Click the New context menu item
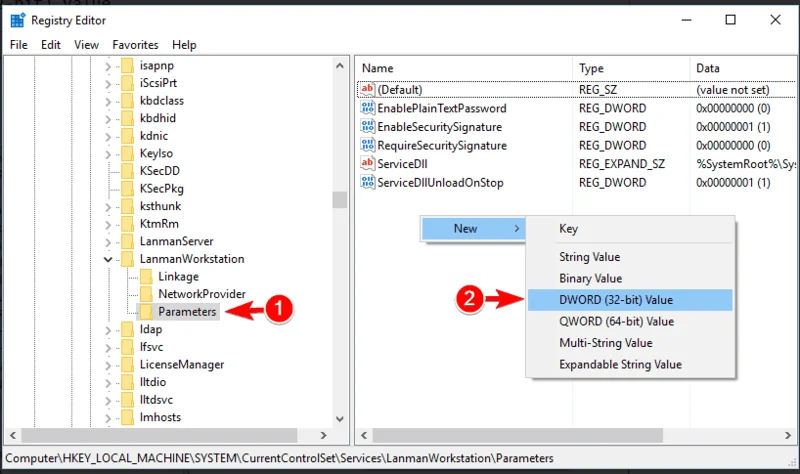800x474 pixels. coord(473,228)
